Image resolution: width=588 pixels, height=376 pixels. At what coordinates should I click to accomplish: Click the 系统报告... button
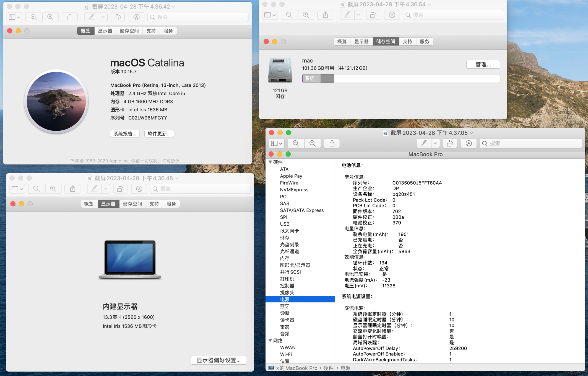(x=125, y=134)
